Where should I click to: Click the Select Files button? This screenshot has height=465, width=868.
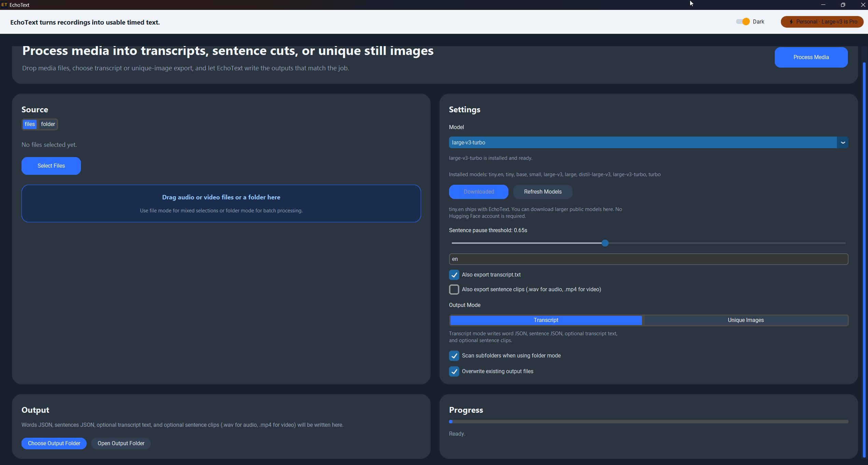click(x=51, y=166)
